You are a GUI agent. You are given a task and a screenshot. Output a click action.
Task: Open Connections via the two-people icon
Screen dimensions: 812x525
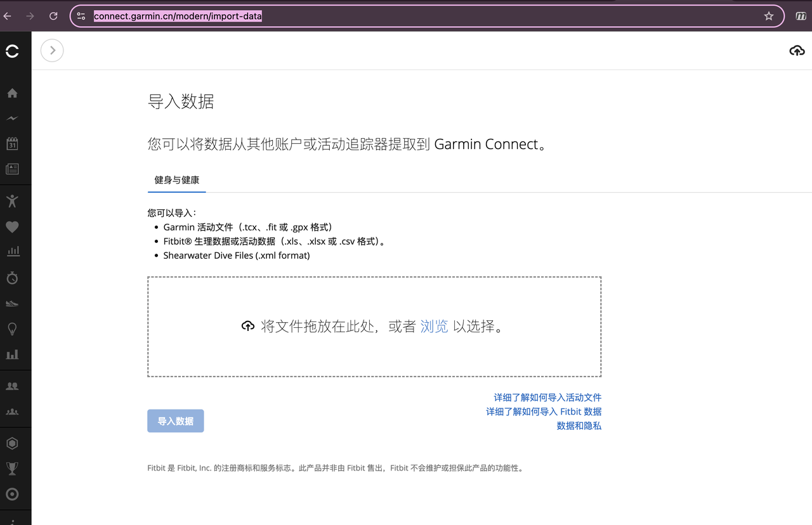12,386
